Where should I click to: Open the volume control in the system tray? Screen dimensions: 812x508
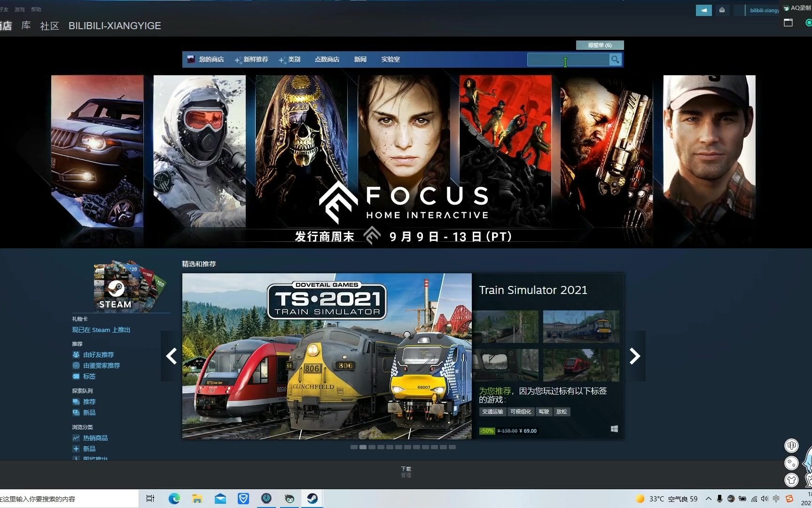(x=765, y=499)
